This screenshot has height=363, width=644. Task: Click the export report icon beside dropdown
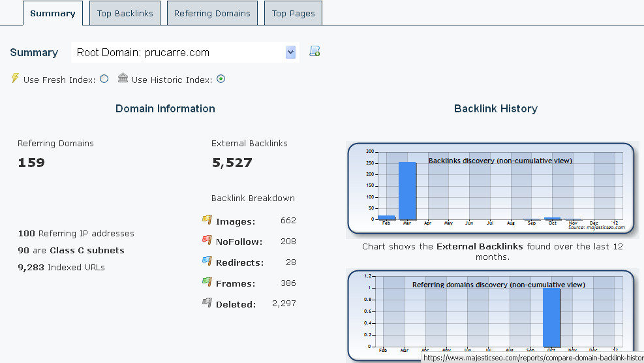click(x=314, y=52)
